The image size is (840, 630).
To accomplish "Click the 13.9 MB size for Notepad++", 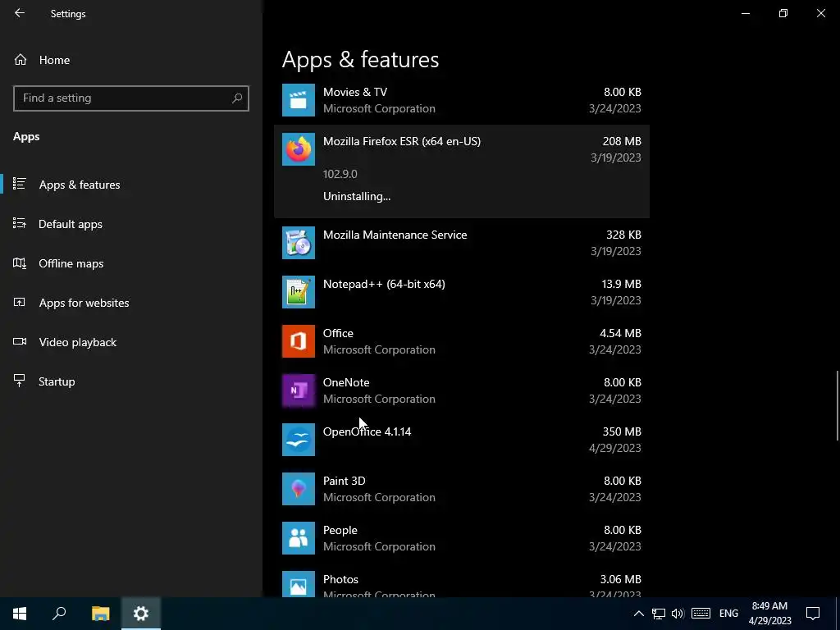I will click(622, 283).
